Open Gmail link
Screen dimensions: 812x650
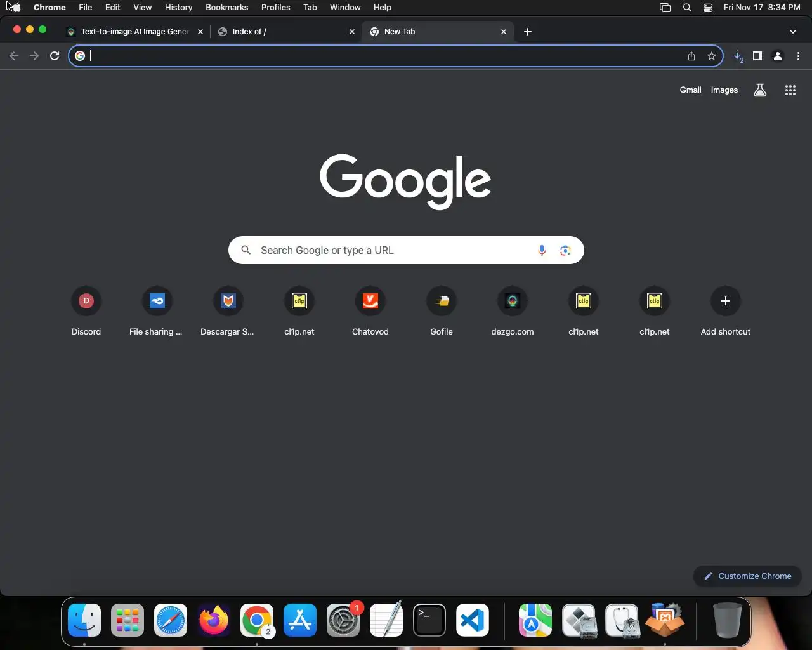(x=690, y=90)
